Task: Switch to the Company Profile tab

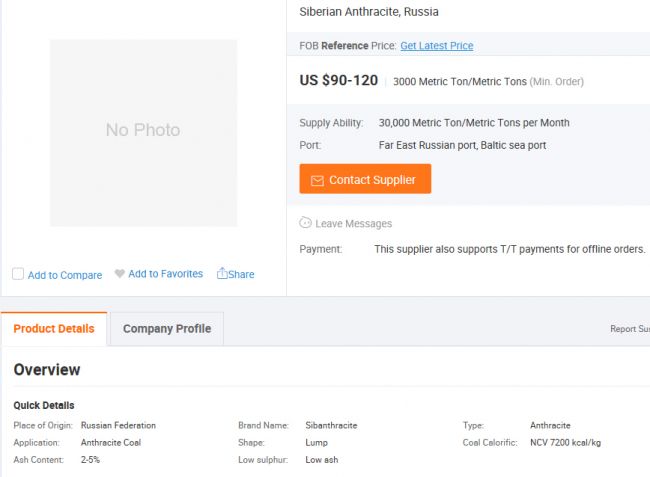Action: pyautogui.click(x=167, y=329)
